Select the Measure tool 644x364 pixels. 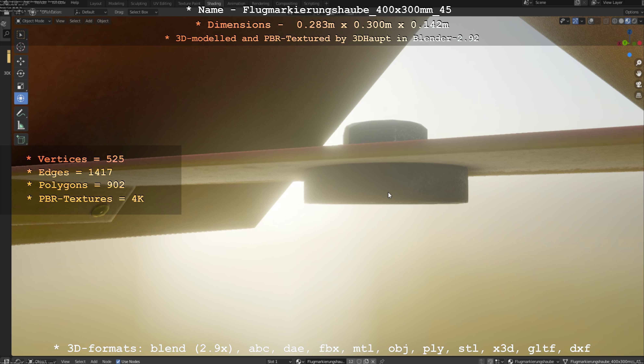pos(21,125)
